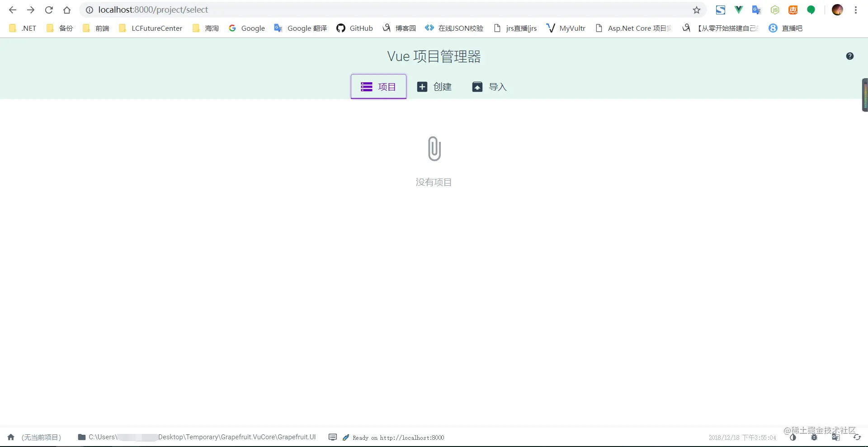Open the 博客园 bookmark
Viewport: 868px width, 447px height.
pyautogui.click(x=399, y=28)
